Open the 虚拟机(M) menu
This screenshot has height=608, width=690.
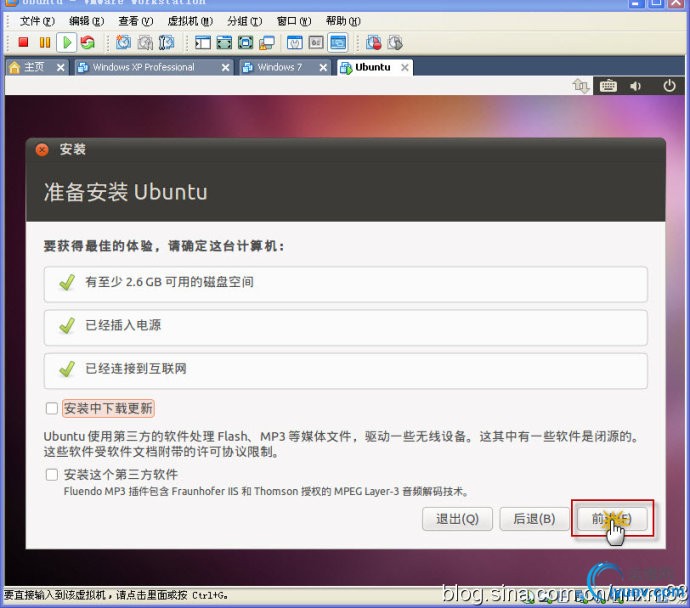191,21
